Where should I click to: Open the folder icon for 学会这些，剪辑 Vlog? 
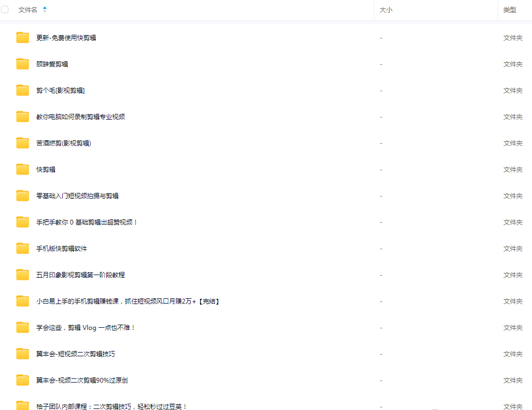(23, 327)
